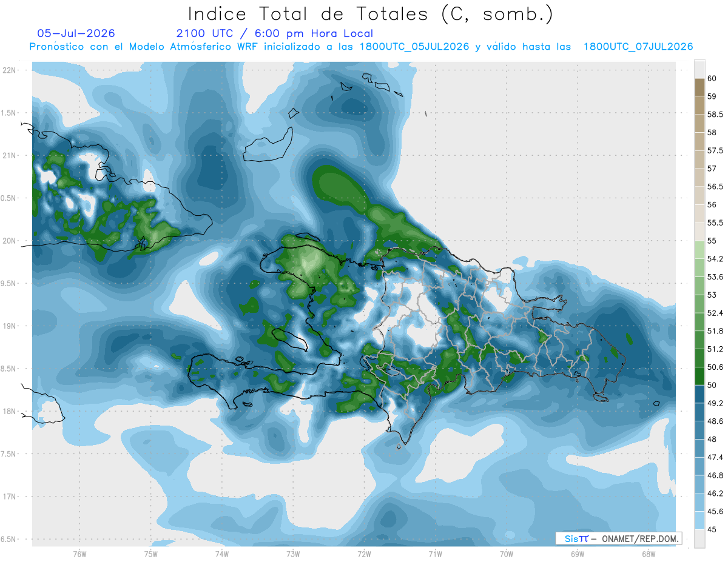Click the longitude axis label '75W'
Image resolution: width=728 pixels, height=562 pixels.
point(150,554)
